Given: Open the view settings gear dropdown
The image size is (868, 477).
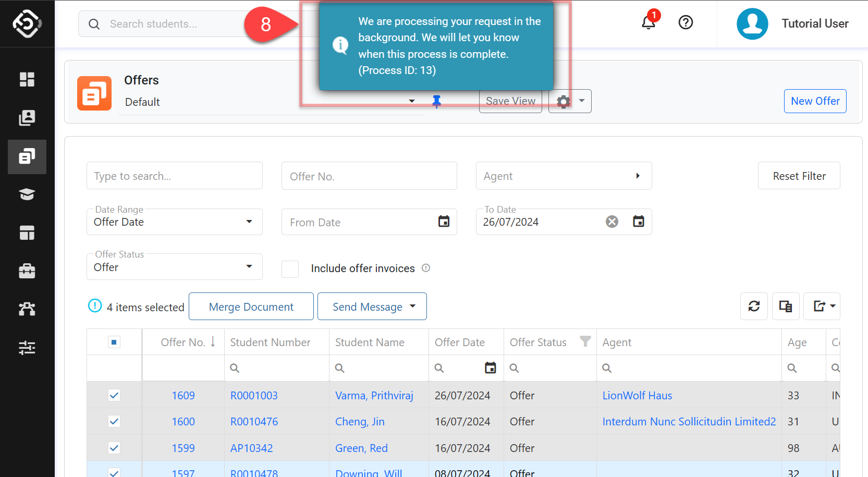Looking at the screenshot, I should pos(570,101).
